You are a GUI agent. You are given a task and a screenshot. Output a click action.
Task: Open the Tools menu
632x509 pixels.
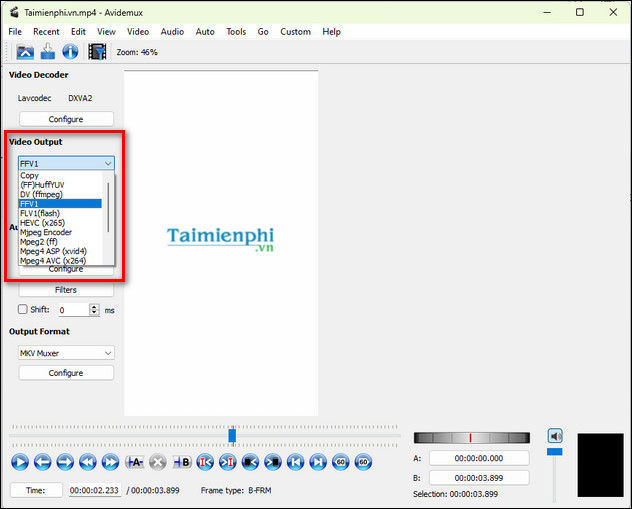click(x=236, y=31)
